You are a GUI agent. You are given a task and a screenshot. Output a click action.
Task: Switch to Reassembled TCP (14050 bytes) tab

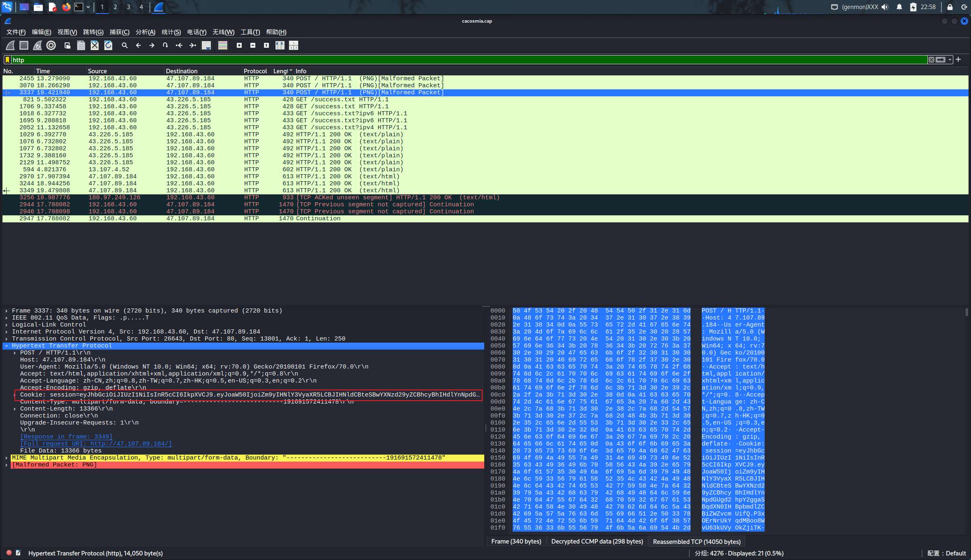click(x=696, y=541)
